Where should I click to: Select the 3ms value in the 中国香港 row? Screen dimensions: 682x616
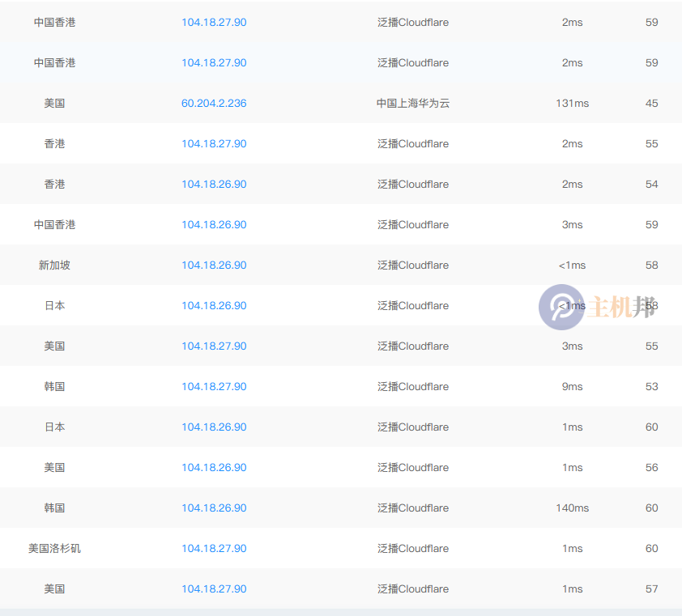pyautogui.click(x=572, y=225)
